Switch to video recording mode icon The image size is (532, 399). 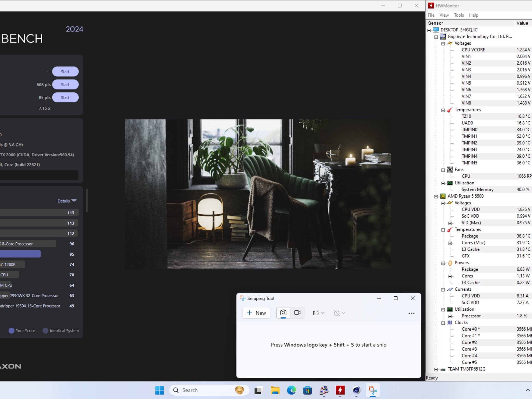tap(297, 313)
